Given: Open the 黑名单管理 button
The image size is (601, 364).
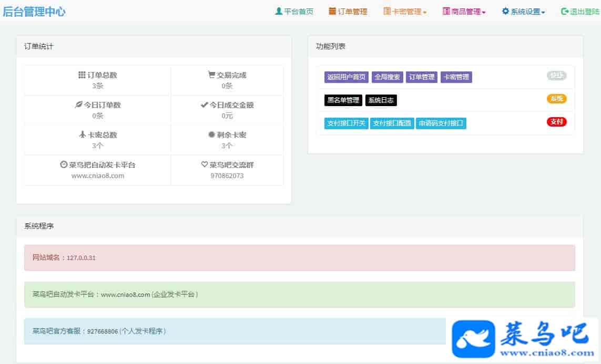Looking at the screenshot, I should [343, 100].
